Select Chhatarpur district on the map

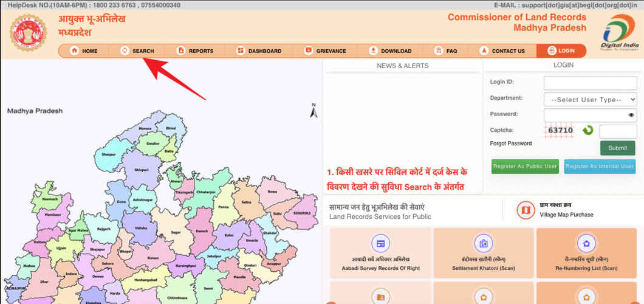(206, 192)
